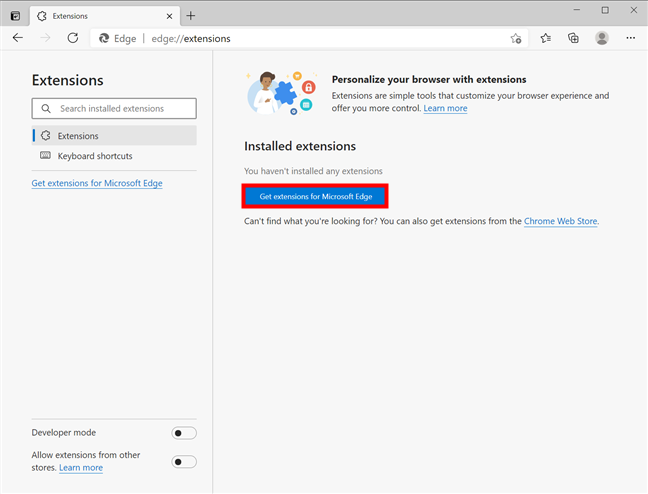Click blue Get extensions for Microsoft Edge button
The image size is (648, 494).
pos(315,196)
